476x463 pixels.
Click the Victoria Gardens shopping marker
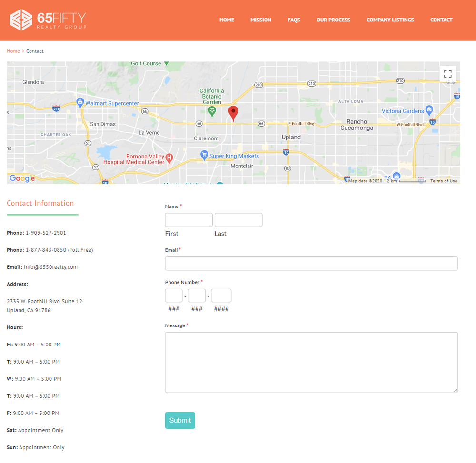pyautogui.click(x=429, y=110)
